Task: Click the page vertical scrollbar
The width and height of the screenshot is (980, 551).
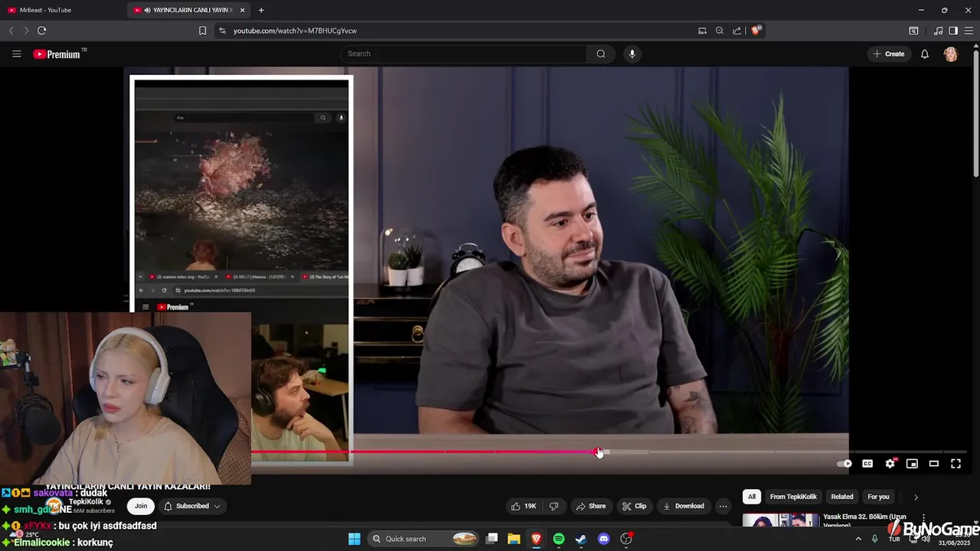Action: [975, 115]
